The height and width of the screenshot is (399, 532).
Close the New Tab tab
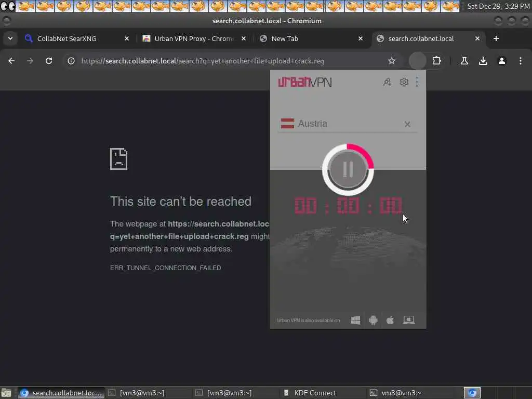361,38
